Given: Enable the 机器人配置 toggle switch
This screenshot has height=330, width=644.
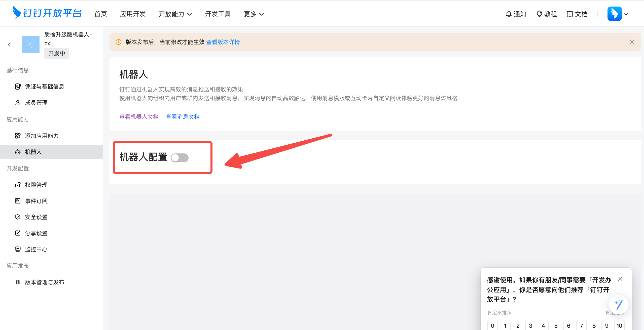Looking at the screenshot, I should pos(180,158).
